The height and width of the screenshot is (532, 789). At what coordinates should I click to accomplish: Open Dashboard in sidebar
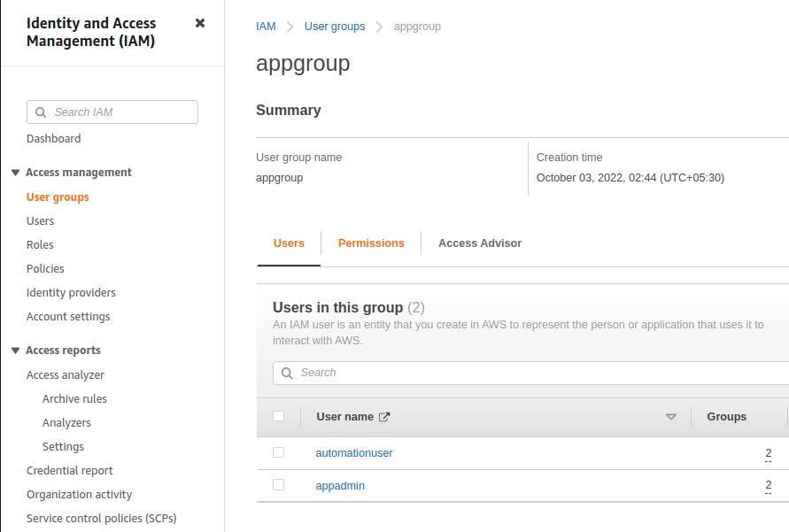[53, 139]
